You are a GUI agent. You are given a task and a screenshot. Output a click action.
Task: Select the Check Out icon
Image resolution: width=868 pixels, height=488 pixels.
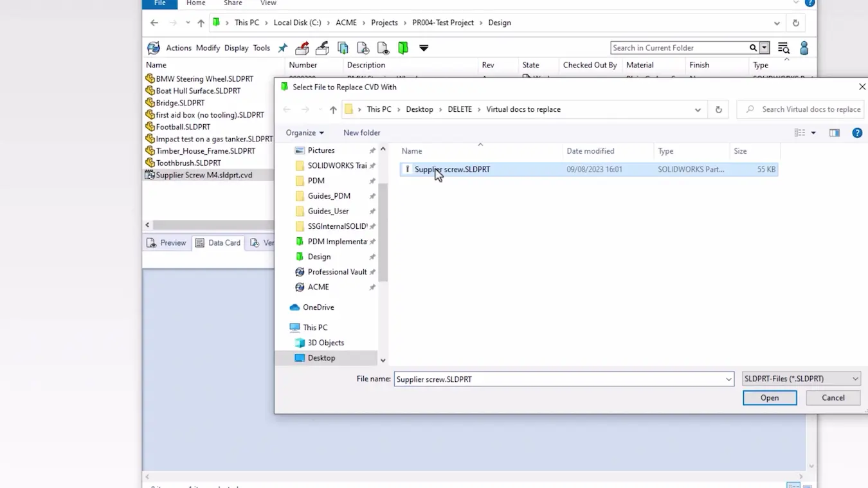(303, 48)
